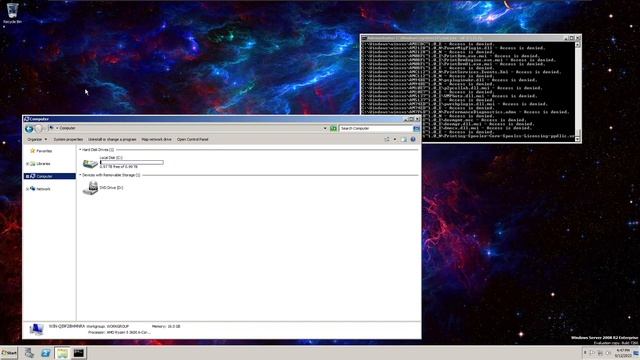Maximize the Computer window

[x=411, y=119]
